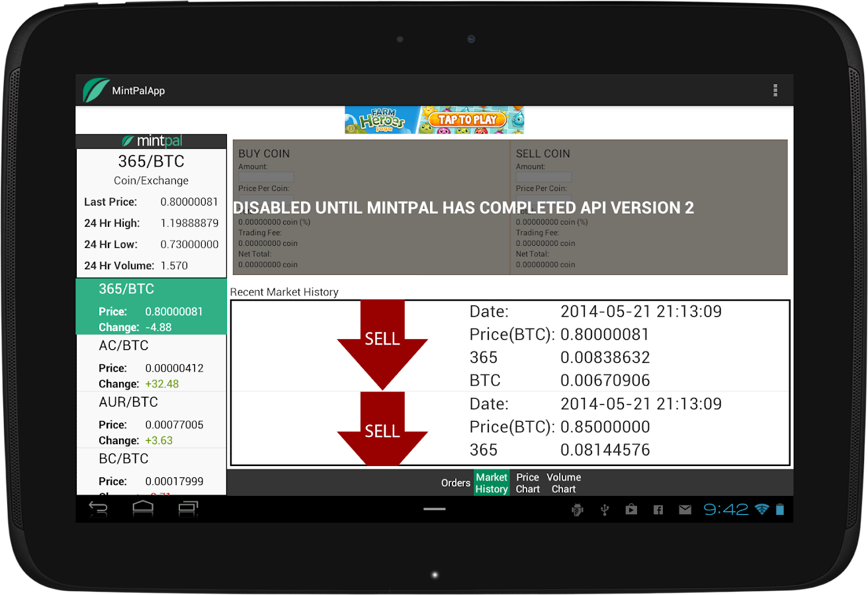Tap the MintPalApp leaf logo
Screen dimensions: 868x595
point(96,91)
